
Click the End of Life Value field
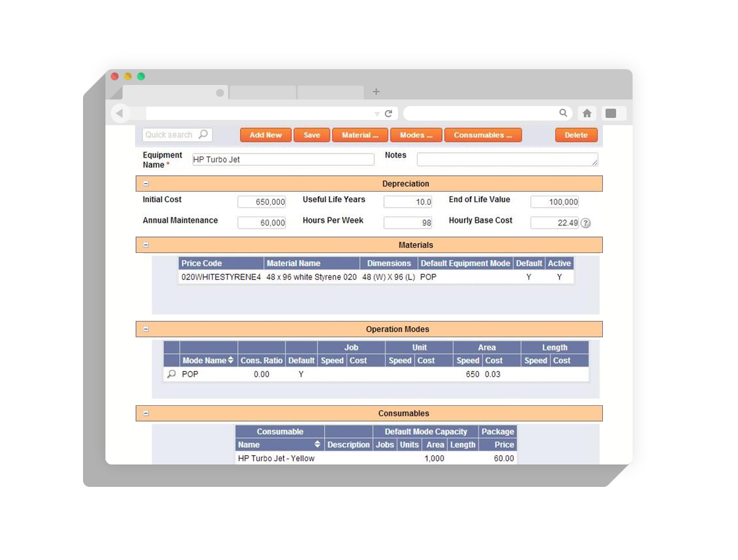click(554, 202)
